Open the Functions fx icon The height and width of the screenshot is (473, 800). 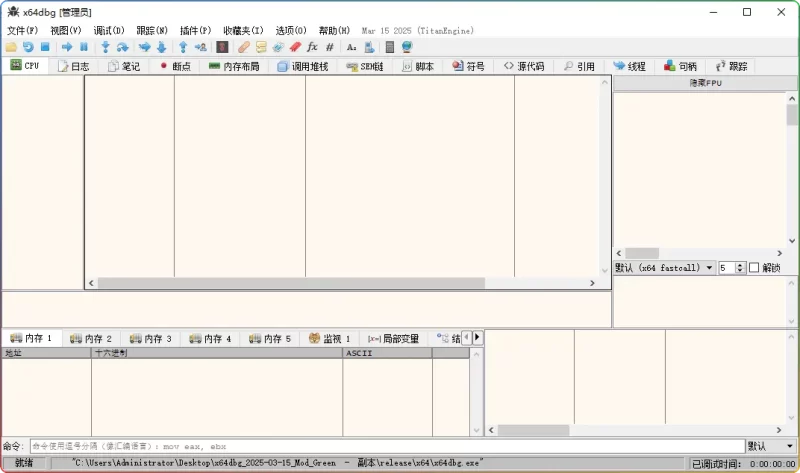coord(312,47)
